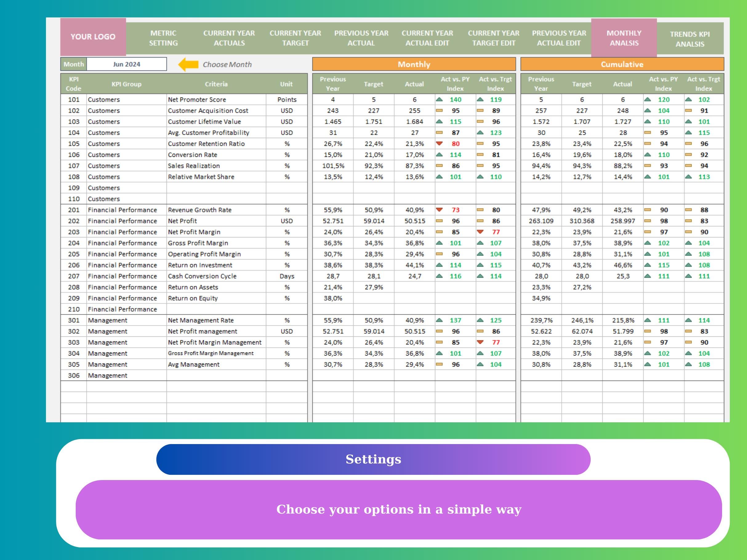The image size is (747, 560).
Task: Click the green arrow beside monthly 137
Action: [x=439, y=320]
